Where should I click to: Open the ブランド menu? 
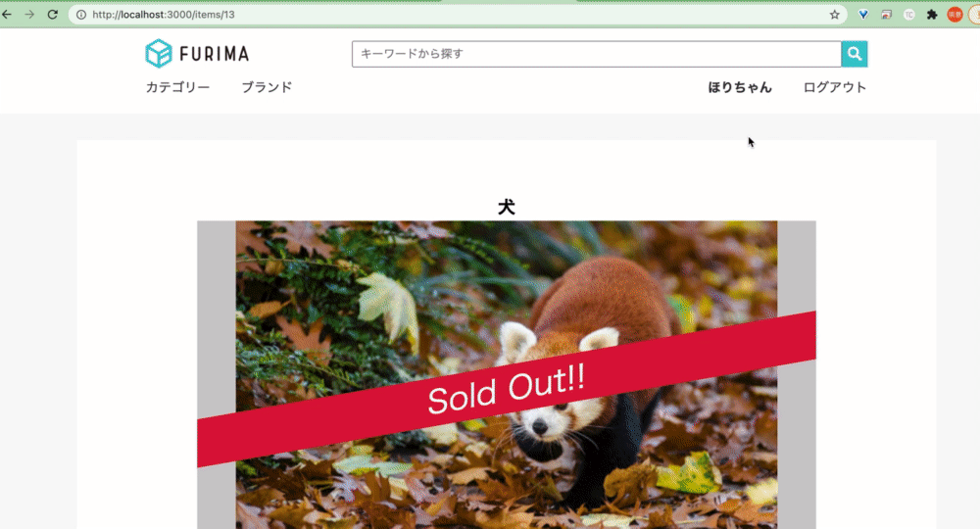click(x=267, y=87)
